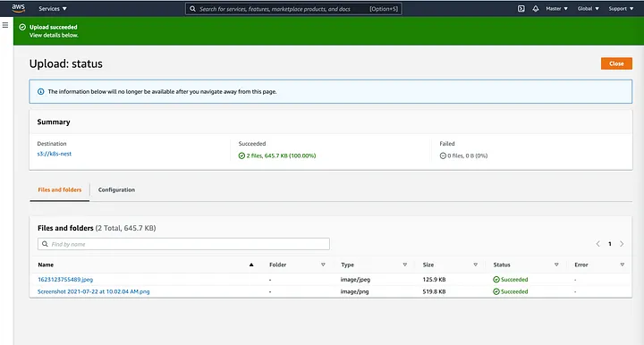Click the orange Close button
Screen dimensions: 644x345
[x=616, y=63]
